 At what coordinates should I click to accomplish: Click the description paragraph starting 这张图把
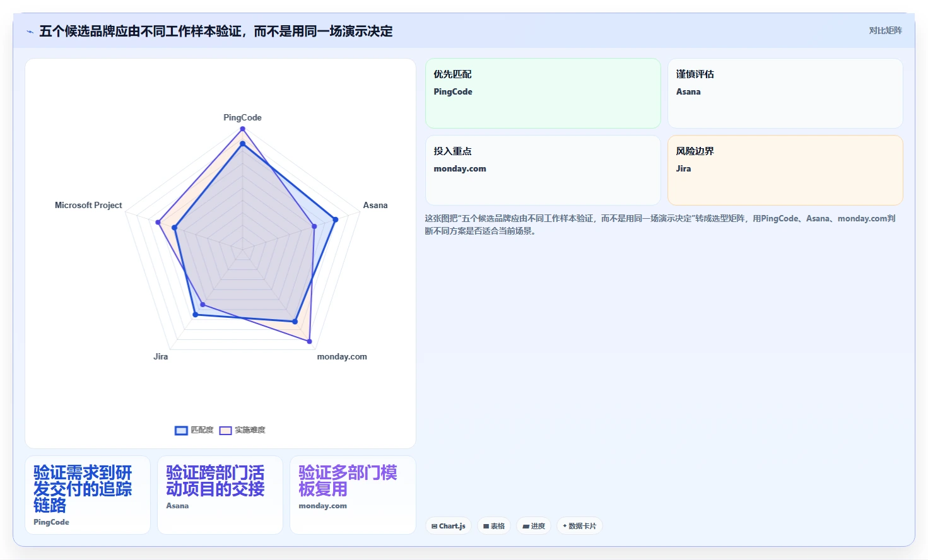point(660,225)
